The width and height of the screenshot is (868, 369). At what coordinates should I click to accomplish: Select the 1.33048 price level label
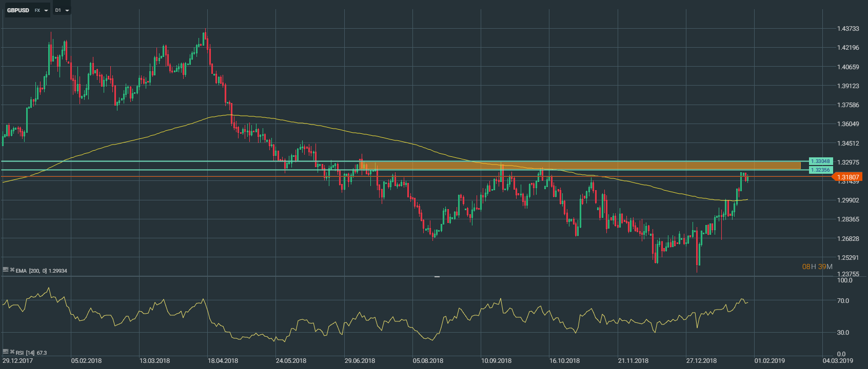(820, 161)
